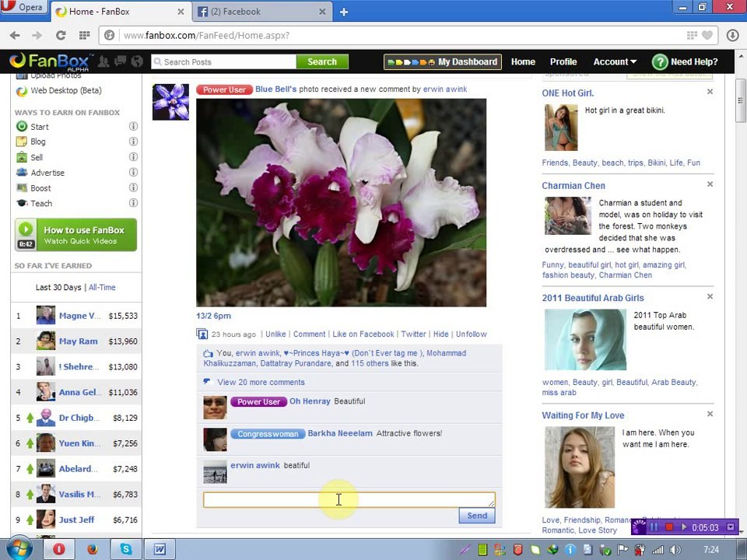Expand the Account dropdown menu
Screen dimensions: 747x560
pyautogui.click(x=615, y=62)
